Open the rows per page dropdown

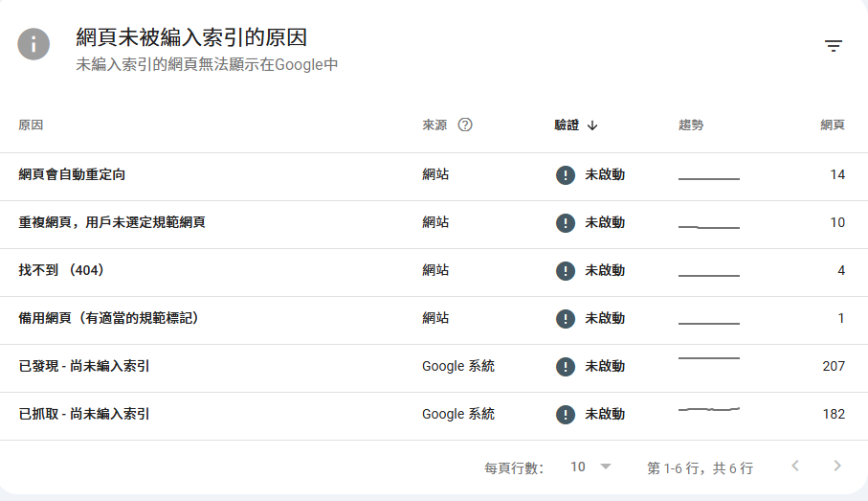click(590, 467)
